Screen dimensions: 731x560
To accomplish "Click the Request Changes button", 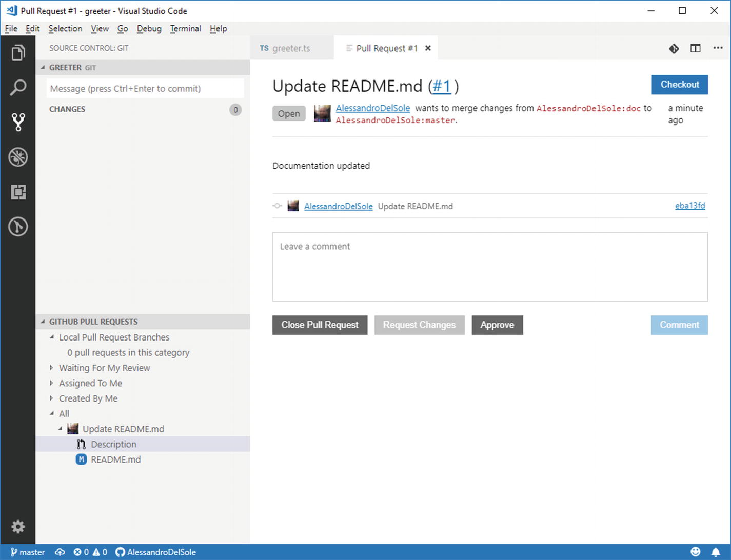I will click(419, 325).
